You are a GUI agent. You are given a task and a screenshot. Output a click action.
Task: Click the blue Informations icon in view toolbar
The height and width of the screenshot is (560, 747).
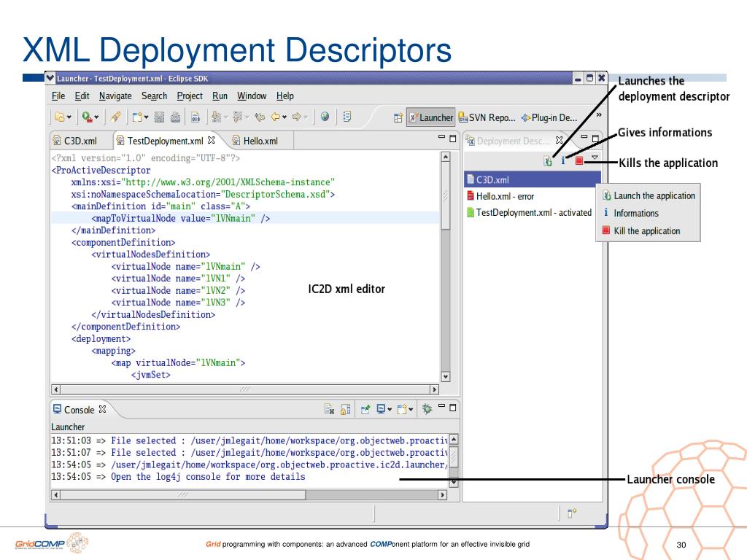pos(562,161)
